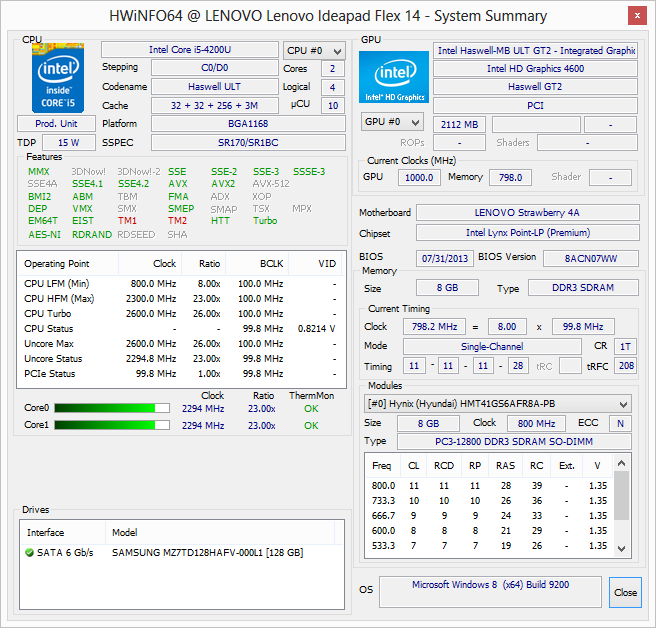Click the µCU value field
The width and height of the screenshot is (656, 628).
coord(333,105)
